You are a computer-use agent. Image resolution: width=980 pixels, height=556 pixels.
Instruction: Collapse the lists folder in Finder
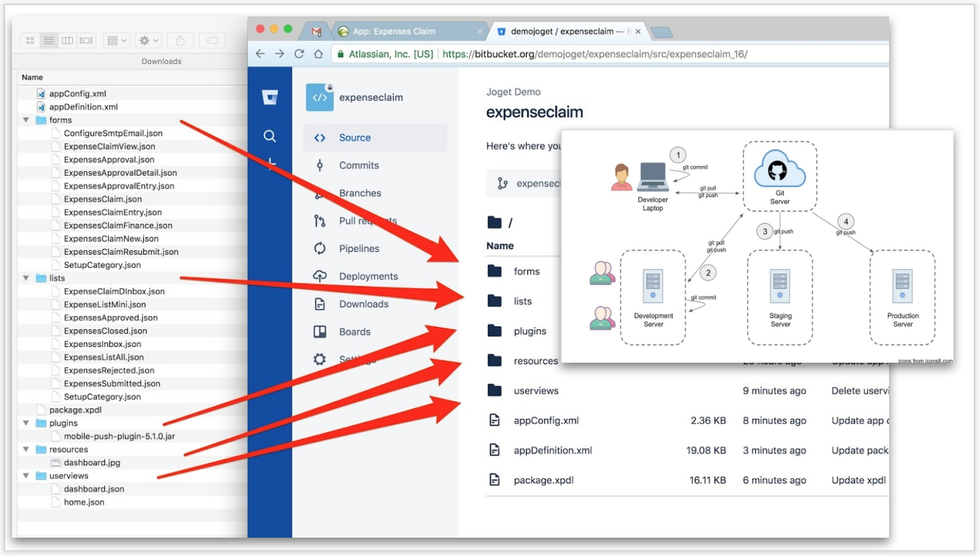click(x=26, y=278)
